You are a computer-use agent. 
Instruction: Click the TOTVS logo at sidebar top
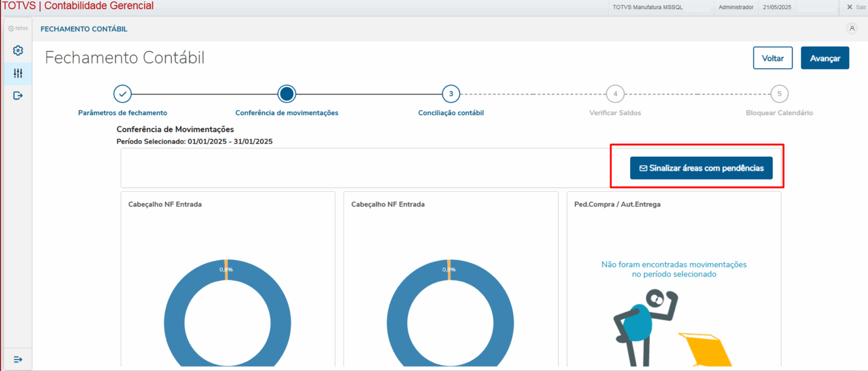click(x=18, y=27)
